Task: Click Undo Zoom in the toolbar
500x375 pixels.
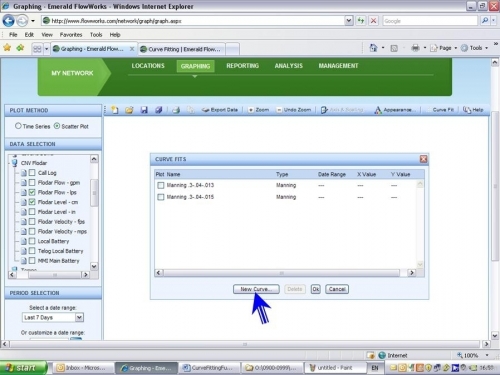Action: [x=294, y=110]
